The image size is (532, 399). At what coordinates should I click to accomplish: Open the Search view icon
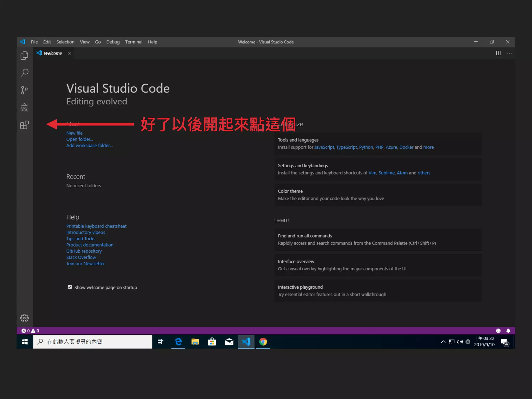coord(24,73)
